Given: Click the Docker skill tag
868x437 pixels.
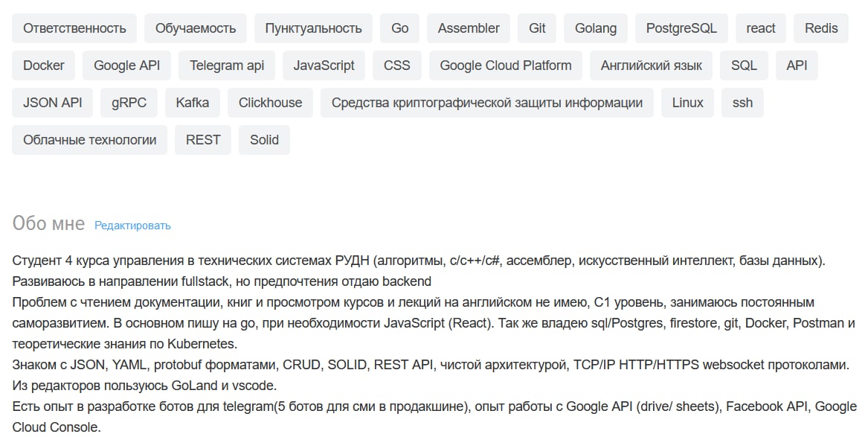Looking at the screenshot, I should [x=44, y=66].
